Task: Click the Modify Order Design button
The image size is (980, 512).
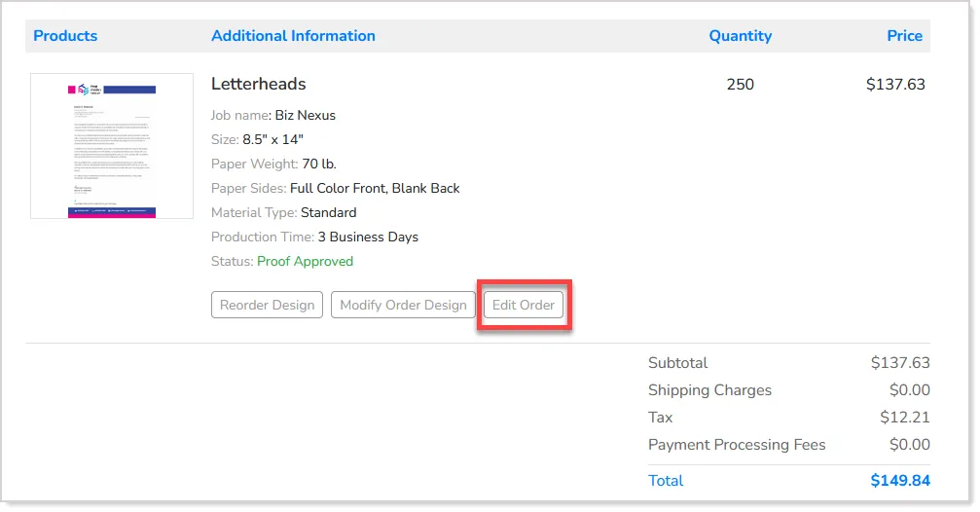Action: coord(403,305)
